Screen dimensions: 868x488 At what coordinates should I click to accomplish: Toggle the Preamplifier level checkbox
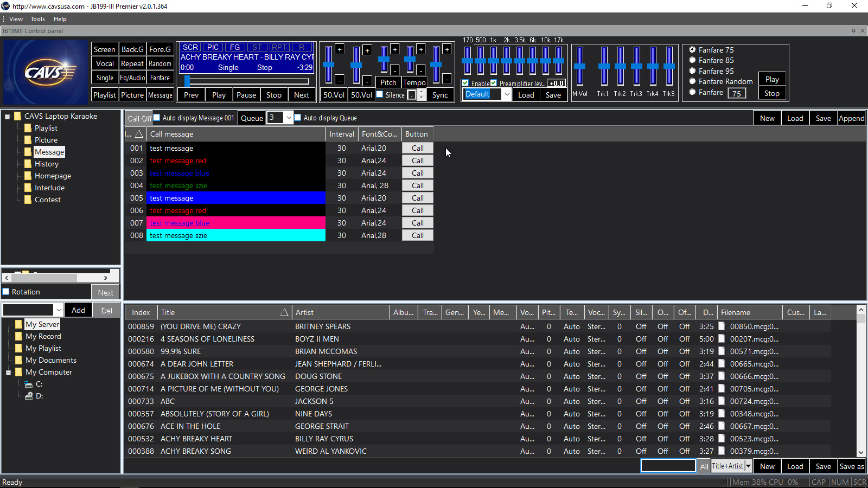[x=494, y=83]
